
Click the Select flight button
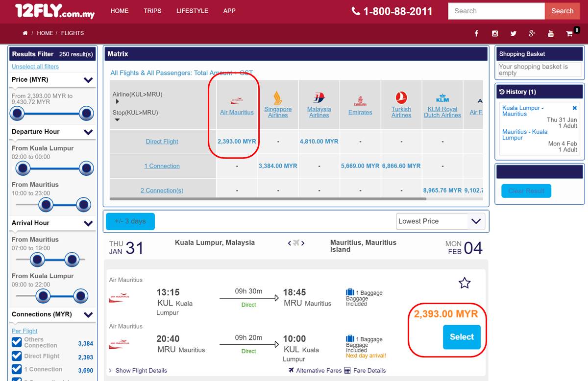[x=462, y=337]
